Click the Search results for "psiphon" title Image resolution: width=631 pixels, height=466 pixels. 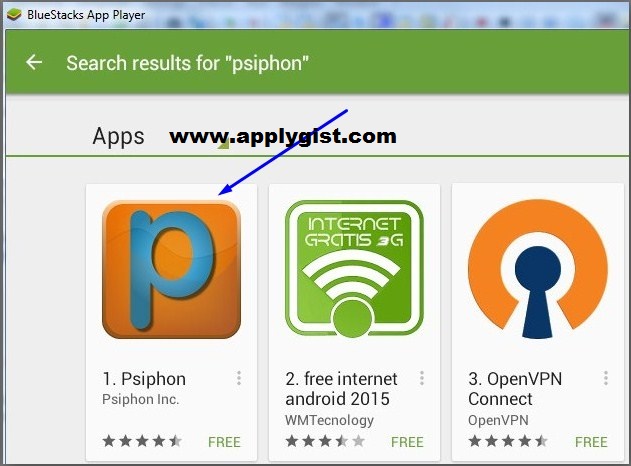coord(188,63)
